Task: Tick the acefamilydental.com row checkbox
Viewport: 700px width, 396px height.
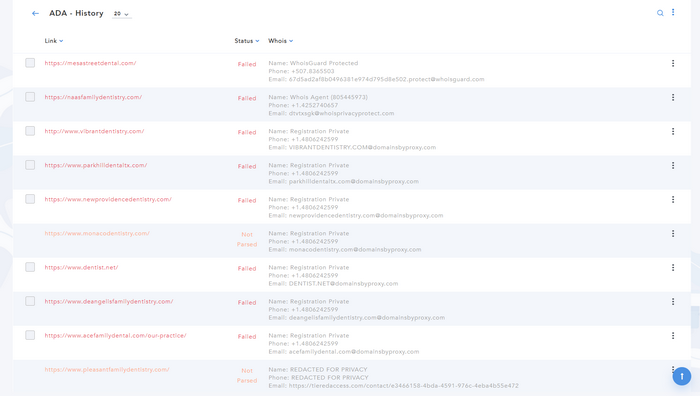Action: (x=30, y=335)
